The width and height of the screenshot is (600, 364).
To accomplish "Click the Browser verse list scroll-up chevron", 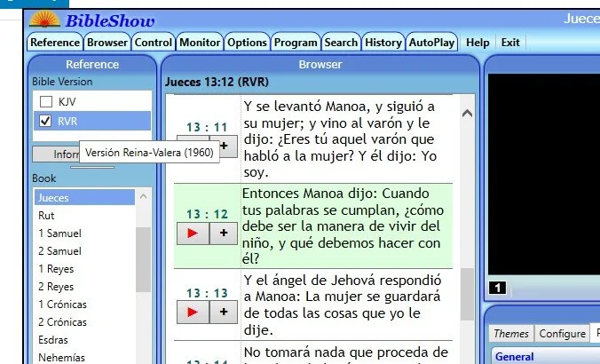I will point(467,114).
